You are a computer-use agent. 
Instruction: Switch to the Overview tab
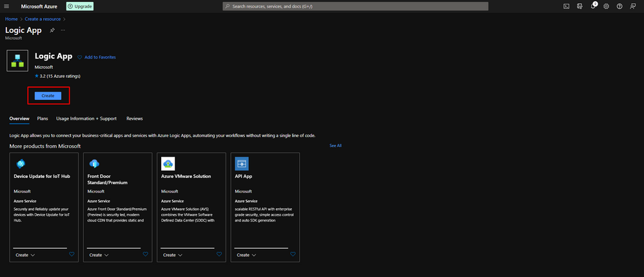pos(19,119)
